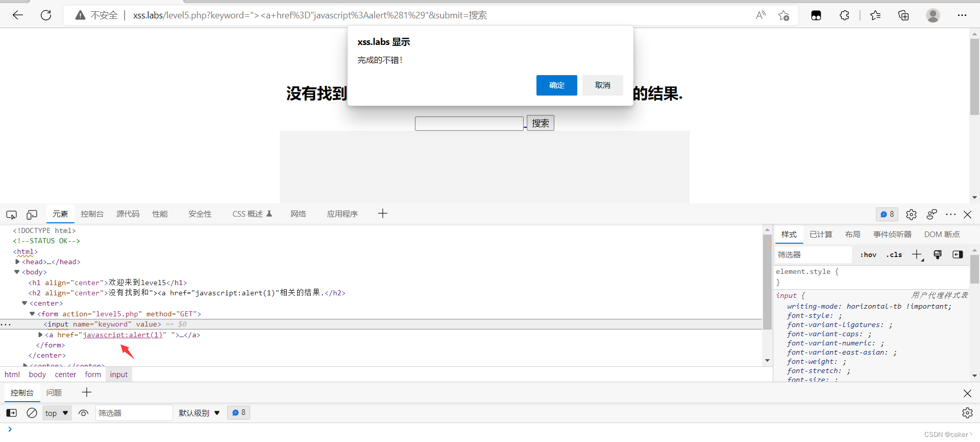This screenshot has width=980, height=442.
Task: Open the 默认级别 log level dropdown
Action: [x=199, y=413]
